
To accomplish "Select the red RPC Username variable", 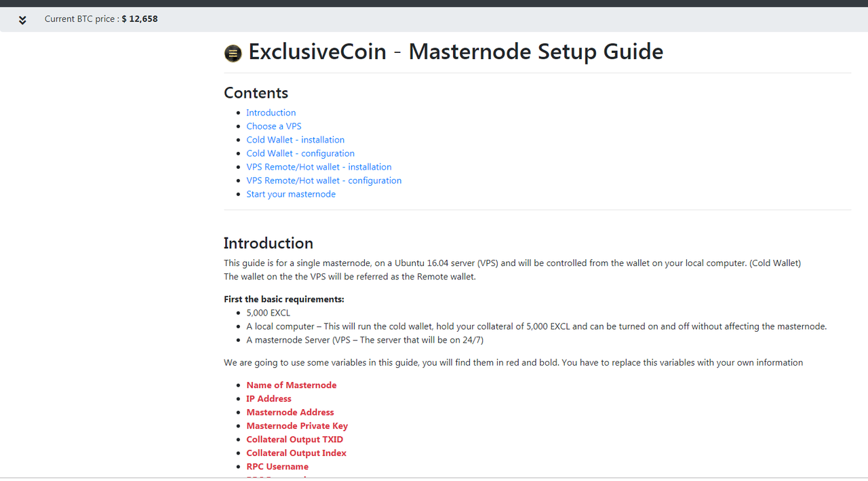I will click(x=277, y=466).
